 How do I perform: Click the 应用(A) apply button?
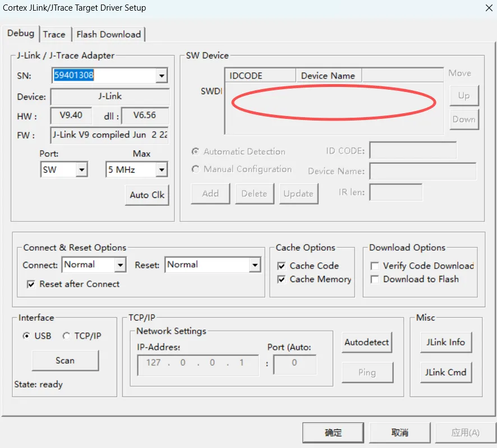[465, 432]
